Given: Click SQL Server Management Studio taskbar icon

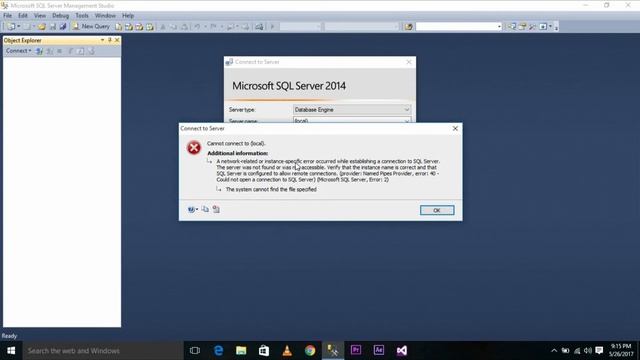Looking at the screenshot, I should (333, 351).
